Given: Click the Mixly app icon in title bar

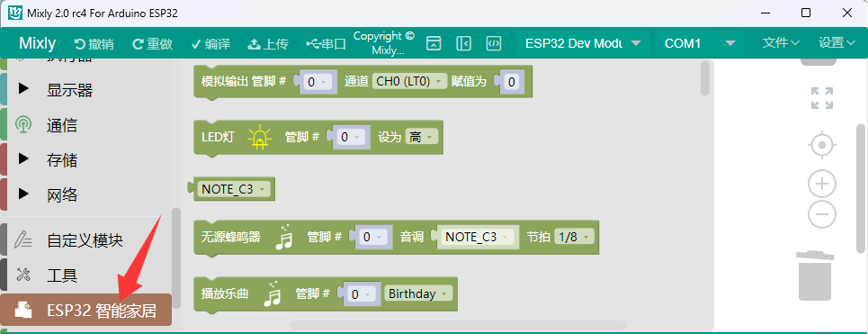Looking at the screenshot, I should pos(15,13).
